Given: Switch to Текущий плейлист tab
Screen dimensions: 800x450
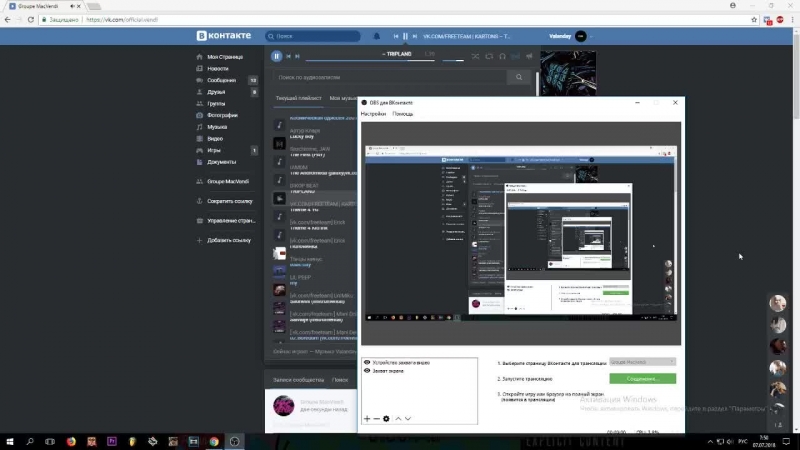Looking at the screenshot, I should coord(298,98).
